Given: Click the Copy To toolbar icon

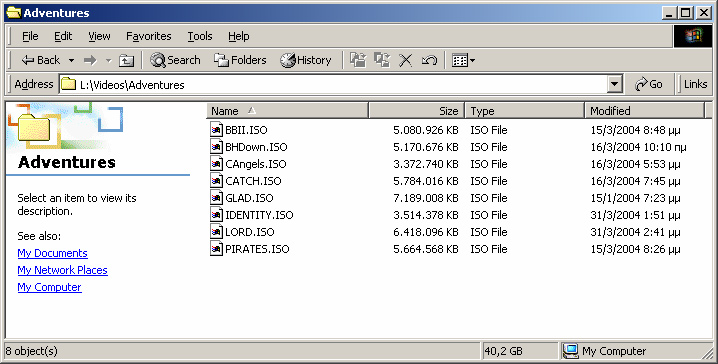Looking at the screenshot, I should (382, 60).
